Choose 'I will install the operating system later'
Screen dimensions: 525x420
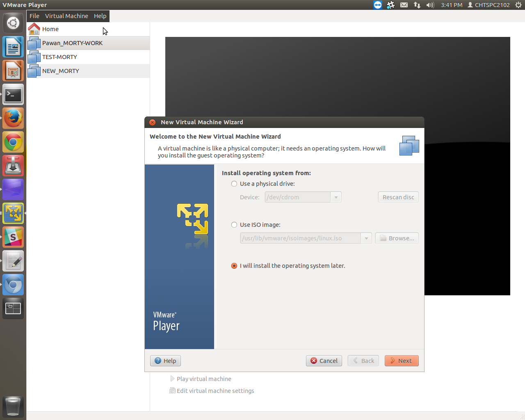point(234,266)
